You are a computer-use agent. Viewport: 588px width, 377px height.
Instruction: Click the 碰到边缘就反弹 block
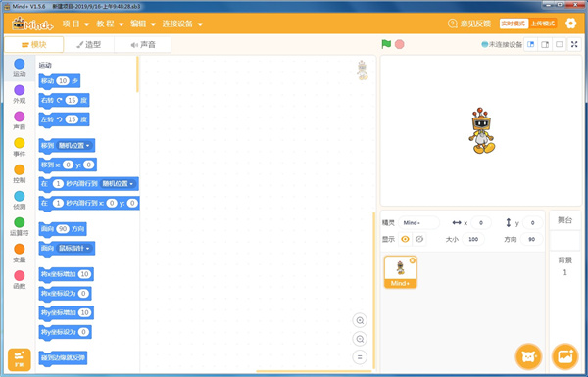point(63,358)
